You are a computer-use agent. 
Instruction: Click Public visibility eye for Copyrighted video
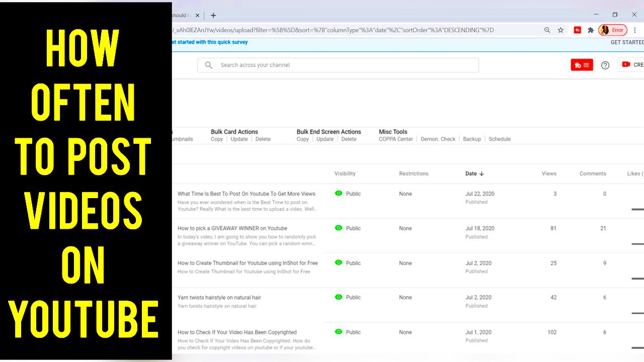coord(339,332)
